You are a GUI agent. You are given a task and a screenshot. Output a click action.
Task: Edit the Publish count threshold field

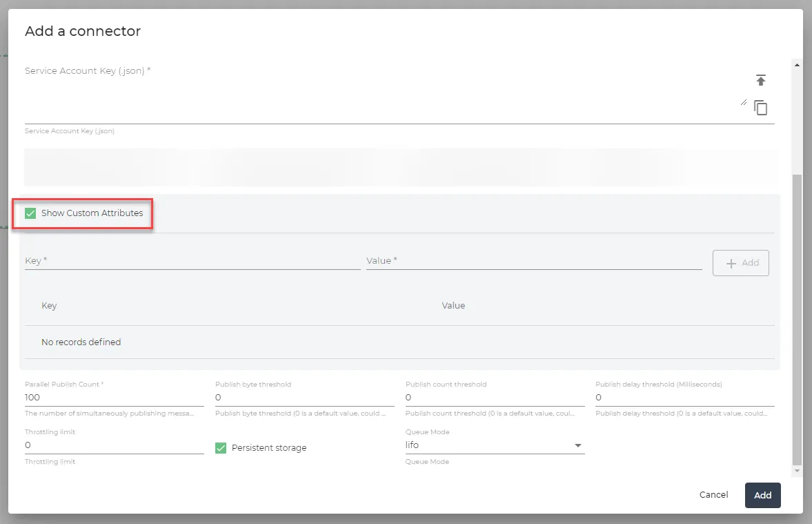[x=495, y=398]
